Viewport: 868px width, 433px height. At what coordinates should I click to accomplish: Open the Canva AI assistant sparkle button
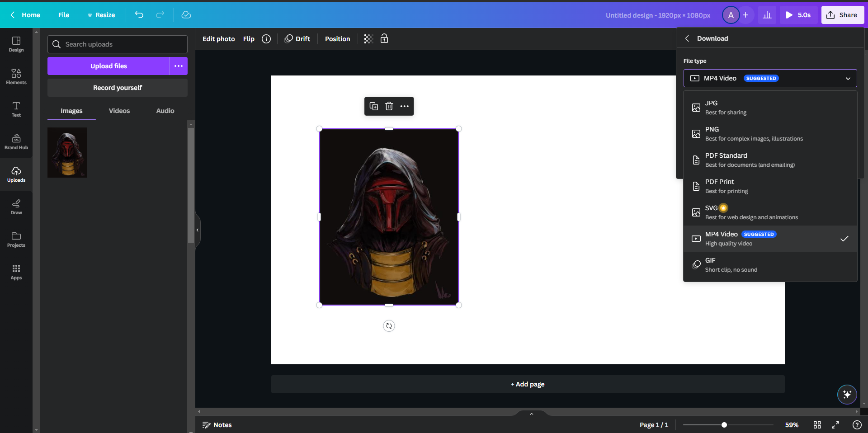(847, 394)
